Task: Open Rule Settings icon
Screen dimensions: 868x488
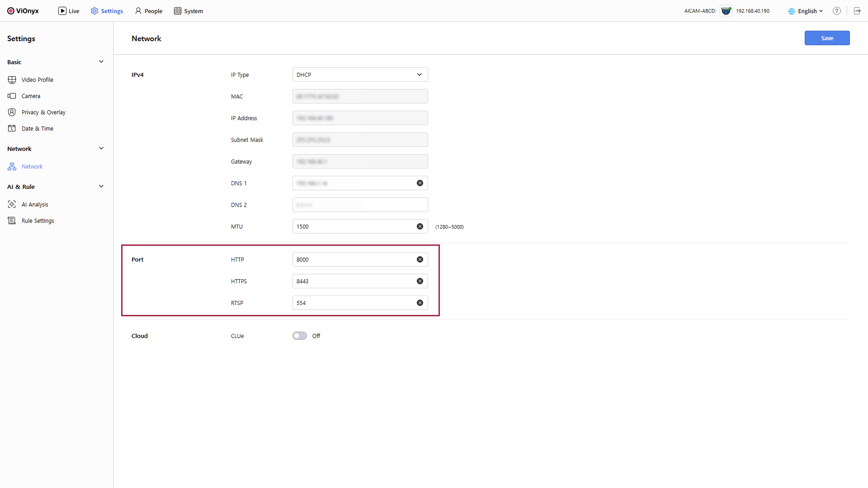Action: tap(12, 221)
